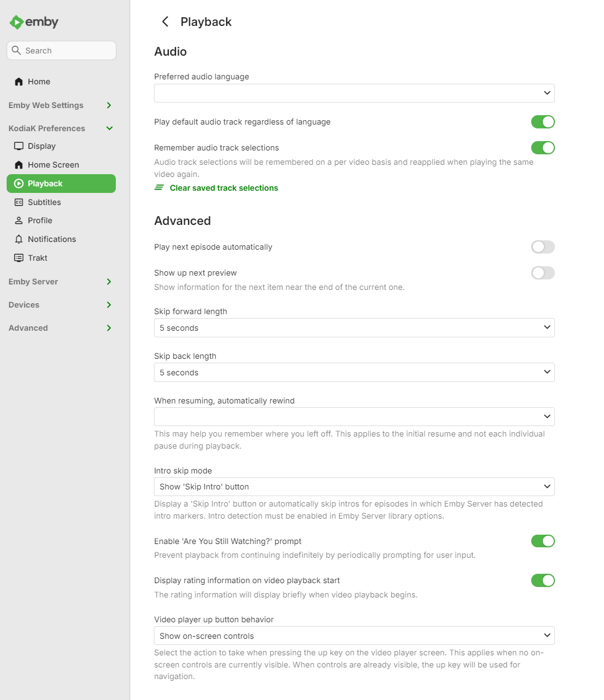Turn on show up next preview
604x700 pixels.
point(542,273)
